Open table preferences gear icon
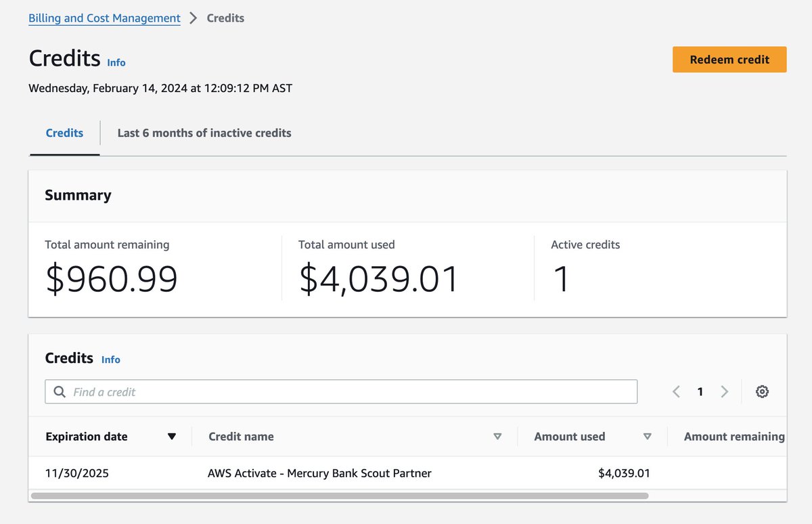 [x=762, y=391]
